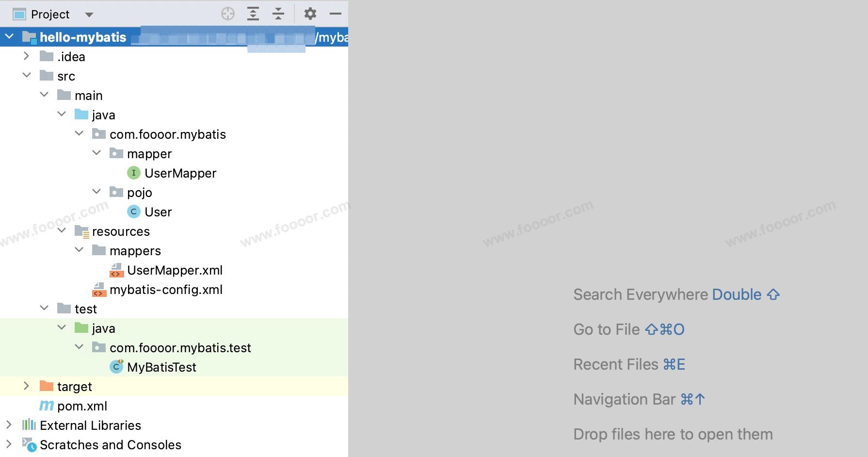Collapse the src folder
868x457 pixels.
[x=27, y=76]
